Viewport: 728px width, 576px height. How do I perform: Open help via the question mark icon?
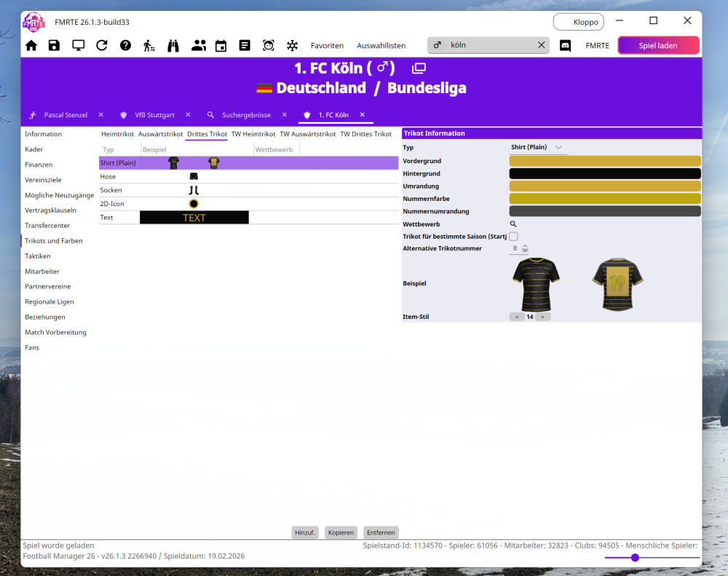point(125,45)
